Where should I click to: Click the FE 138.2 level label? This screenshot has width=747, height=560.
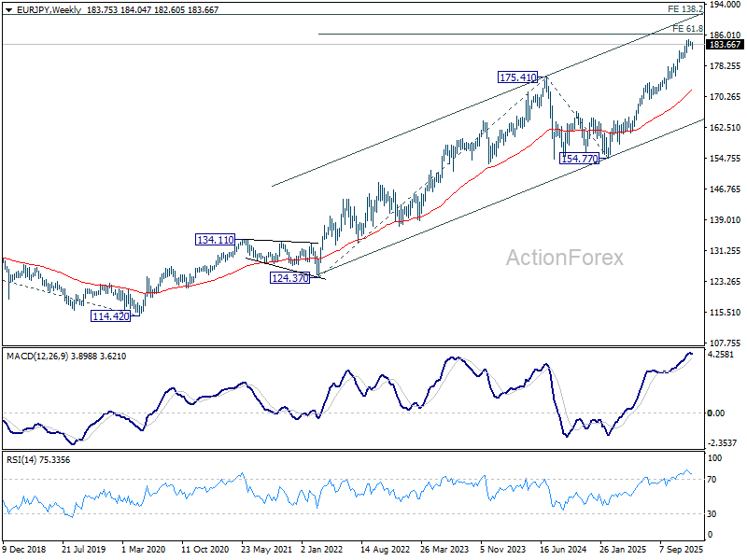[685, 9]
